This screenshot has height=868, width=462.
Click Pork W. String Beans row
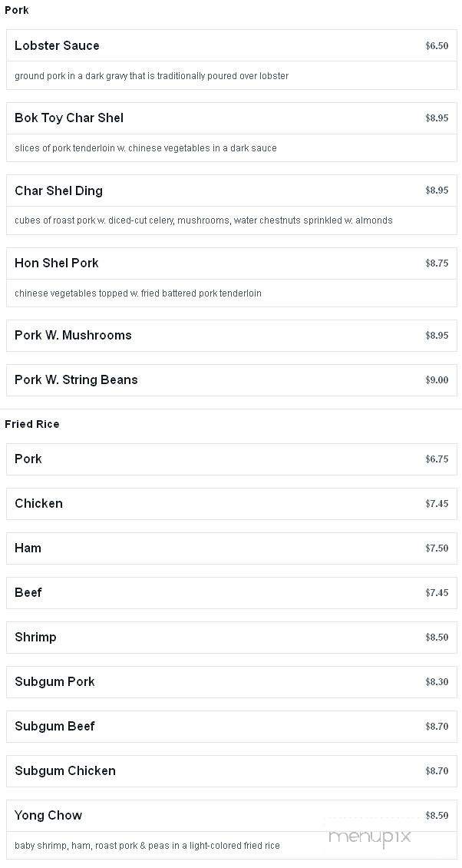pyautogui.click(x=232, y=379)
